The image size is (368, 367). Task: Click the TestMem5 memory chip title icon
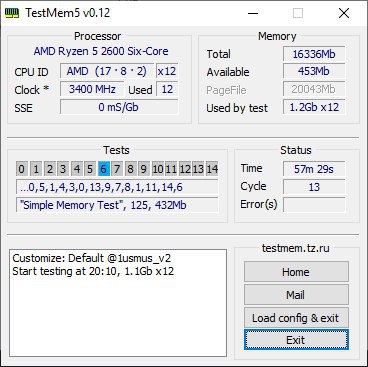coord(12,14)
